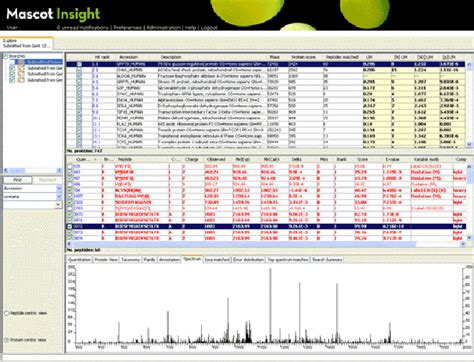This screenshot has width=474, height=362.
Task: Sort peptides by the Peptide column header
Action: pyautogui.click(x=125, y=159)
